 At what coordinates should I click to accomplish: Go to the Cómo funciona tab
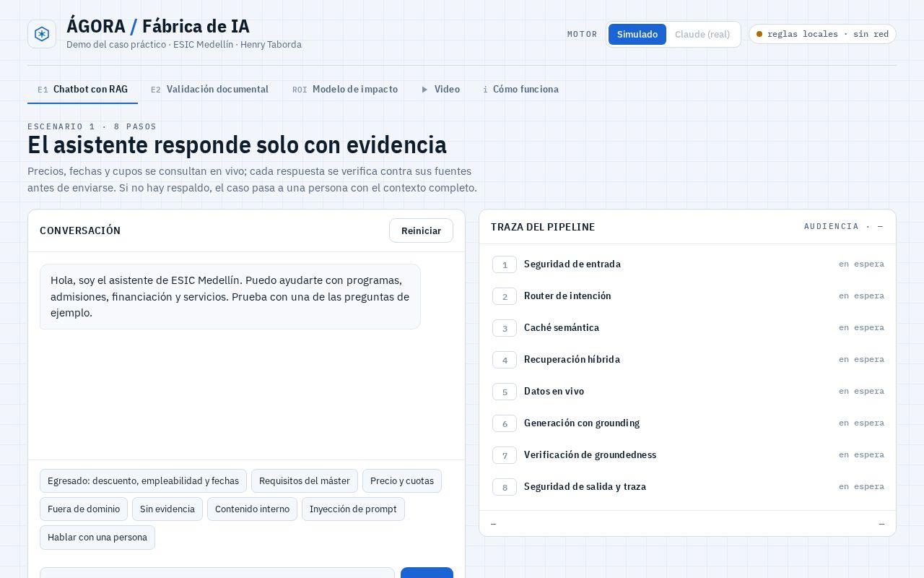click(520, 90)
